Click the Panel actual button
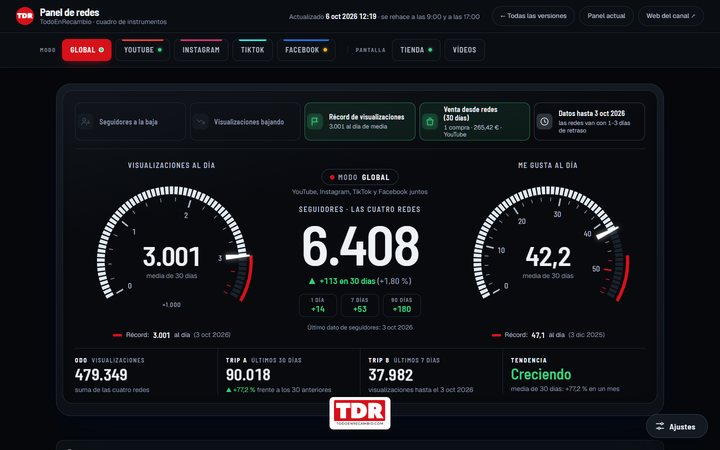 pyautogui.click(x=606, y=16)
